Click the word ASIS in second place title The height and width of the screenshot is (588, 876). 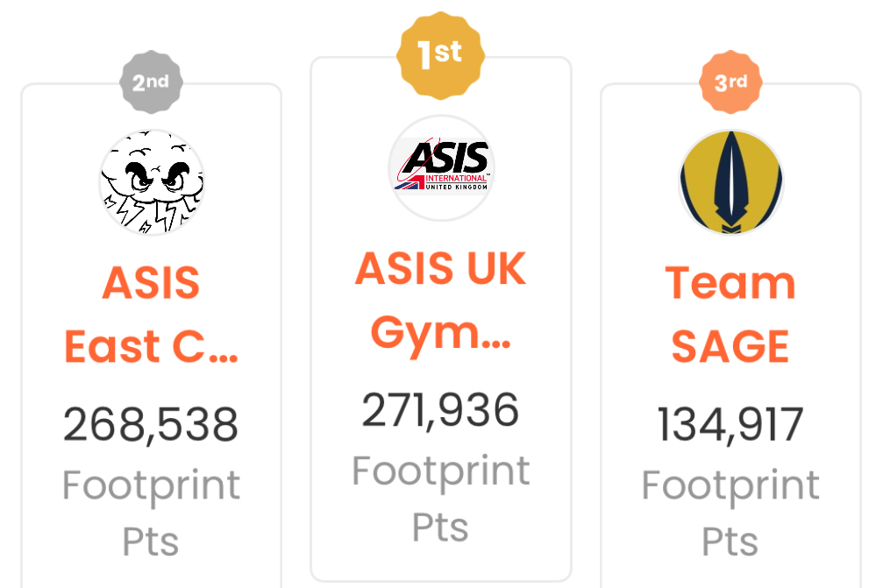(x=152, y=282)
